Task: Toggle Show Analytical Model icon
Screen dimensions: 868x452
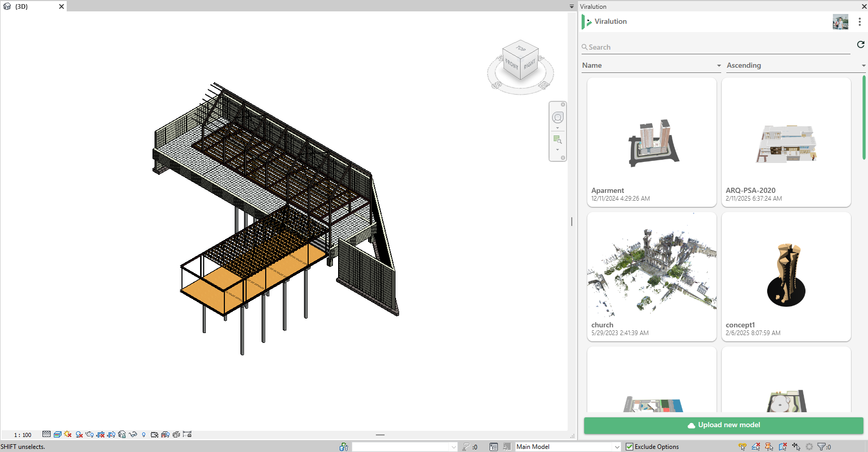Action: [x=165, y=434]
